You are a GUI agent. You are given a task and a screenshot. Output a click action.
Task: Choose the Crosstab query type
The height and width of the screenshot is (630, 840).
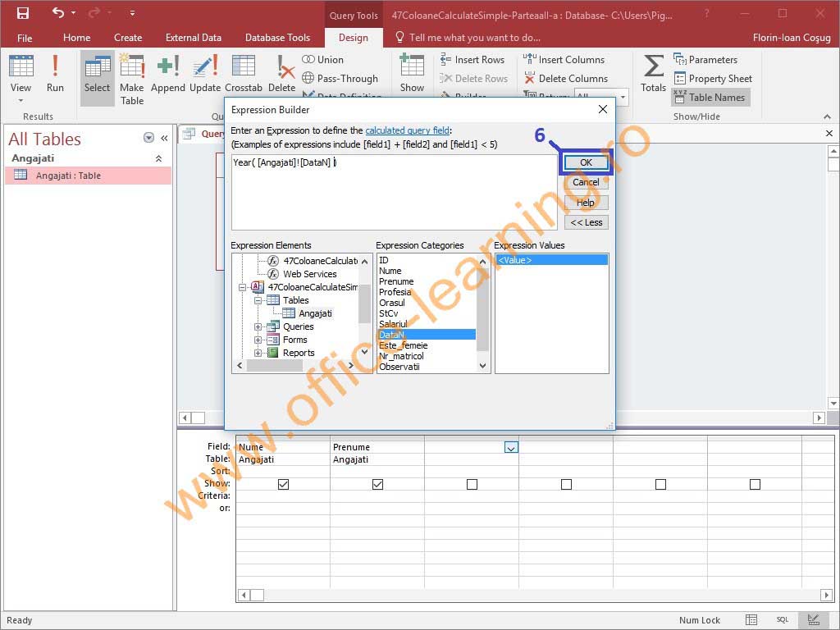tap(244, 74)
